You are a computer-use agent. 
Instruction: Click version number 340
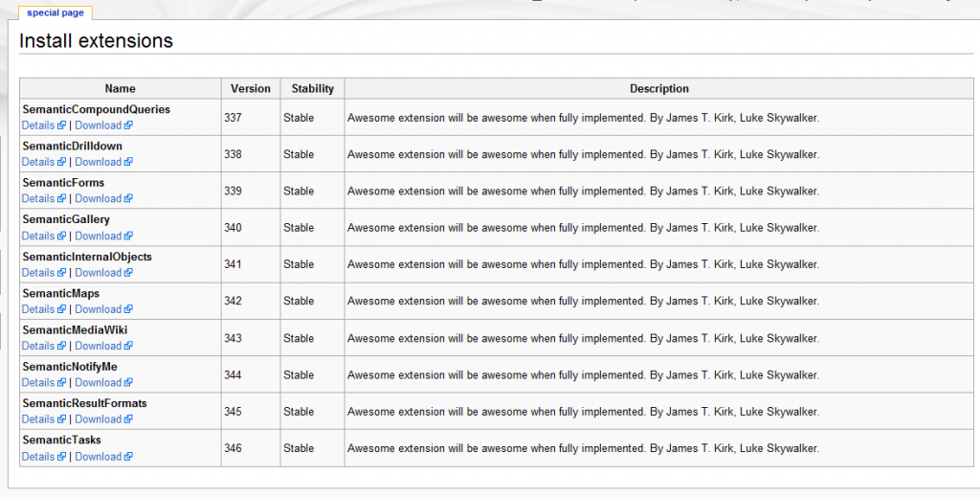234,228
